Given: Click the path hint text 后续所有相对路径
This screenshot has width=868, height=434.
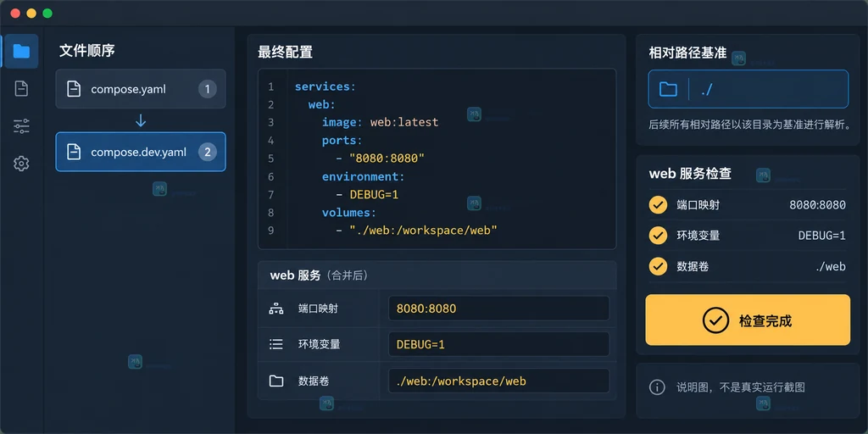Looking at the screenshot, I should (749, 125).
